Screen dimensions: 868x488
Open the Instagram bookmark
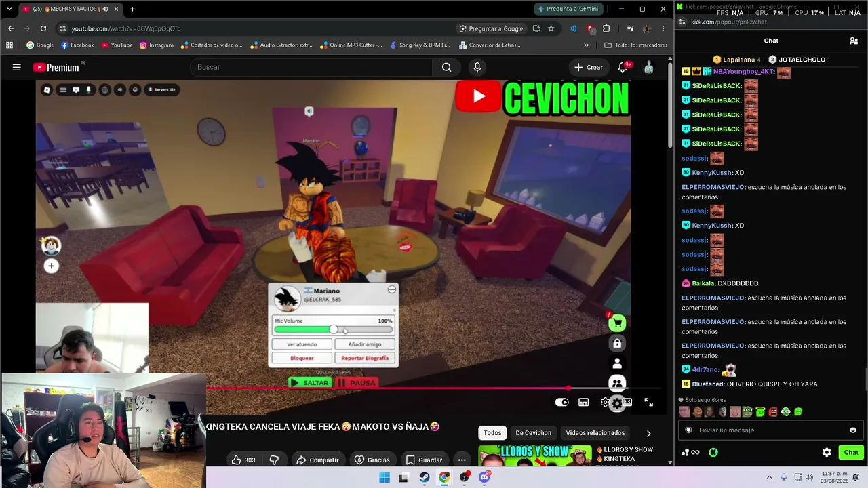(x=157, y=45)
